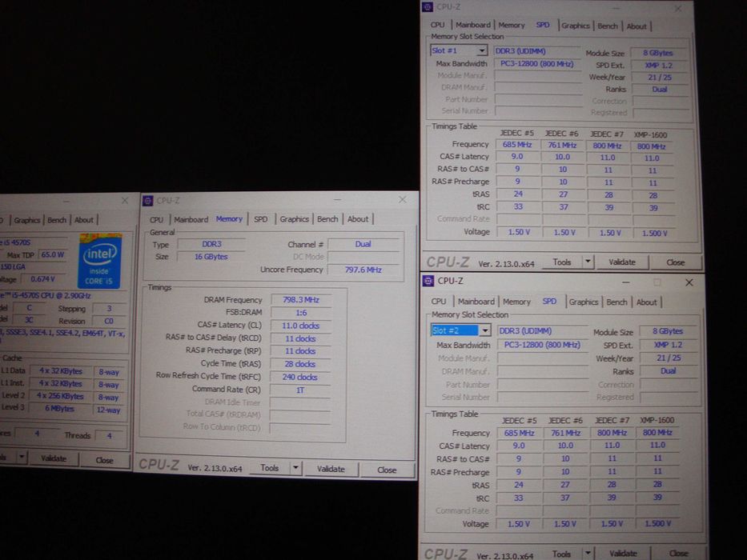
Task: Click the tRFC value 240 clocks
Action: (x=300, y=377)
